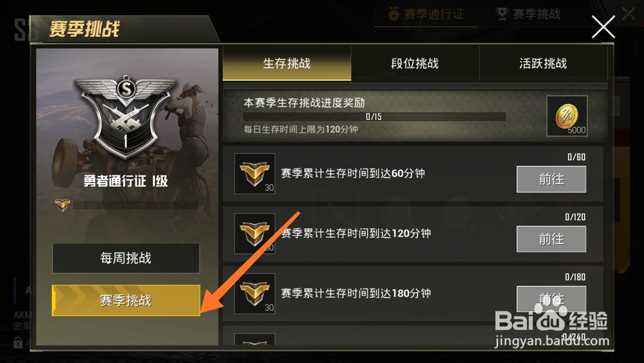Viewport: 644px width, 363px height.
Task: Click the S1 winged shield emblem
Action: [126, 116]
